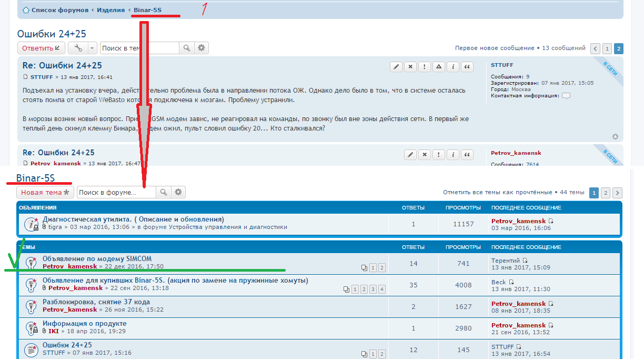Delete STTUFF's post using the X icon
The width and height of the screenshot is (644, 359).
(410, 67)
